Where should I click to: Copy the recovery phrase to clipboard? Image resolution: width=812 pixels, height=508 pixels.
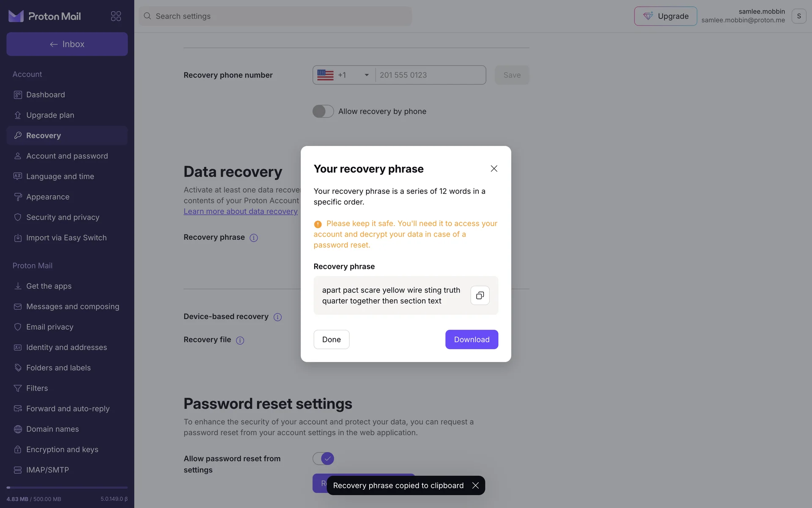[x=480, y=295]
